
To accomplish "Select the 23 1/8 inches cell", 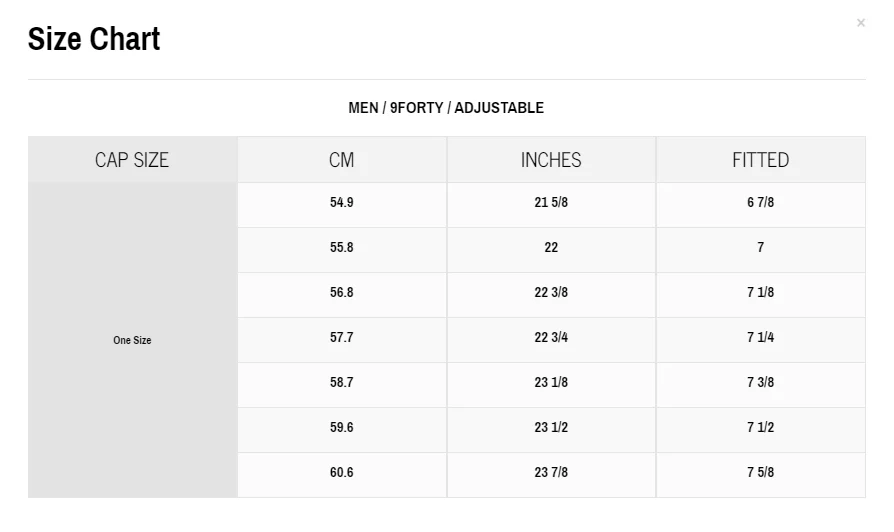I will (x=551, y=382).
